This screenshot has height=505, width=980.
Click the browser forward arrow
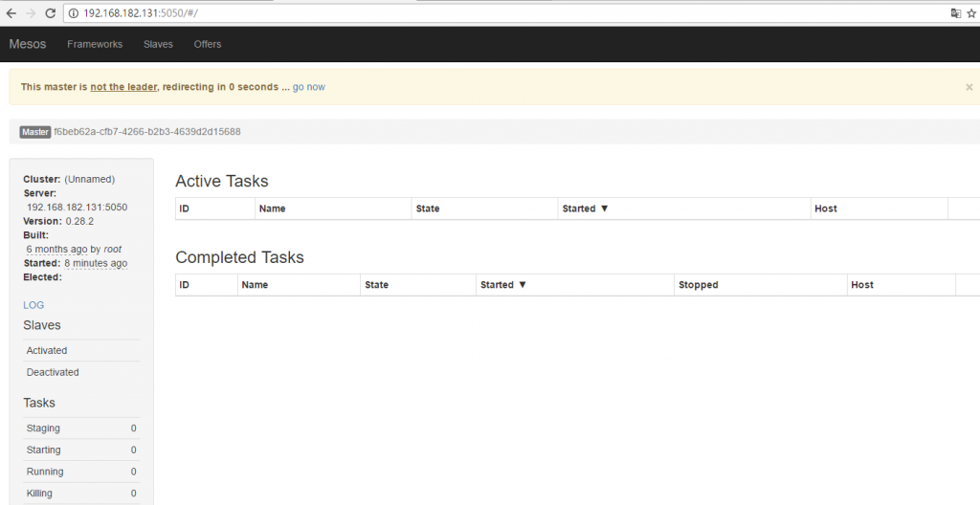(x=31, y=13)
